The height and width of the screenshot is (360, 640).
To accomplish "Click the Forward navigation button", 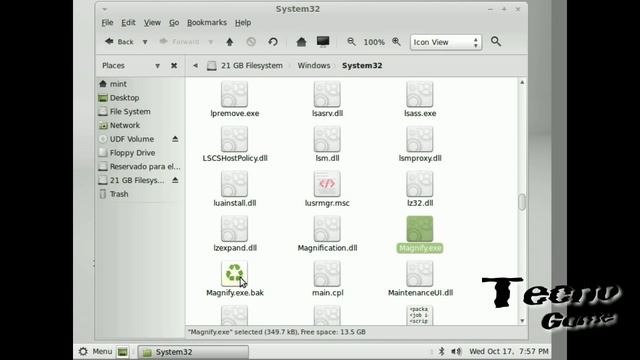I will [x=179, y=42].
